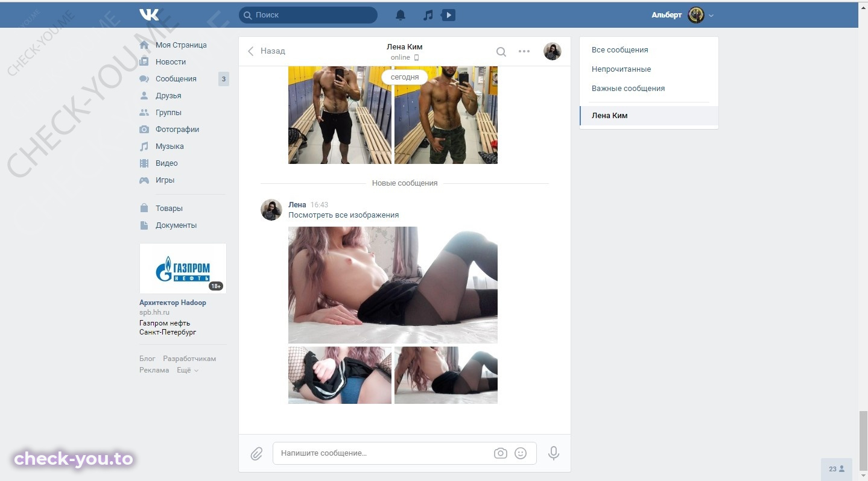This screenshot has height=481, width=868.
Task: Open the Разработчикам footer link
Action: 189,359
